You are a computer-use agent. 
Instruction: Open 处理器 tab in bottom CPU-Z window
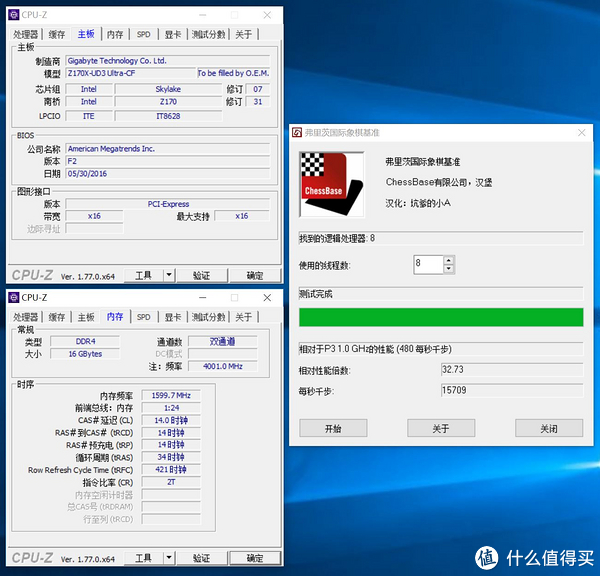tap(26, 317)
